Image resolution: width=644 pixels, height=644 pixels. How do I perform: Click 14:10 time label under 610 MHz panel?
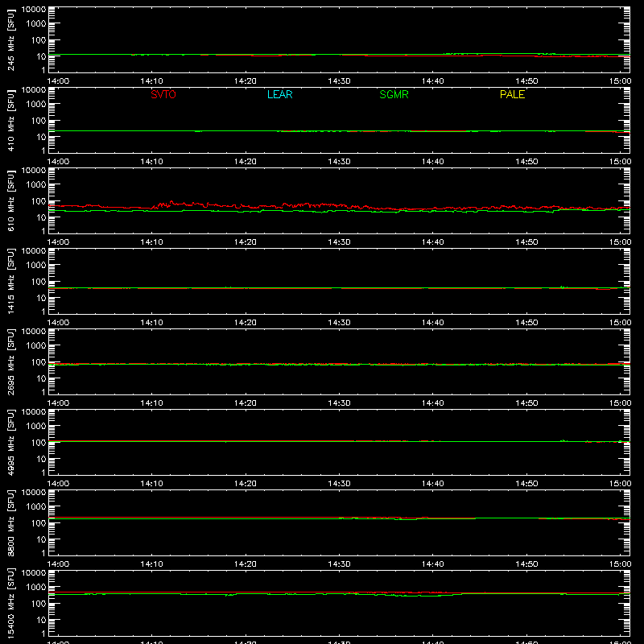coord(151,242)
